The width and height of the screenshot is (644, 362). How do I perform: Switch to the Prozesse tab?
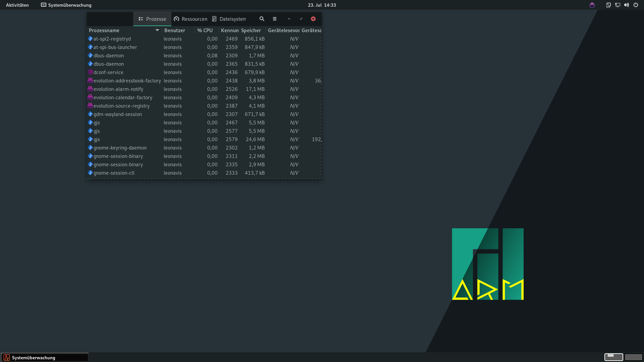point(152,19)
